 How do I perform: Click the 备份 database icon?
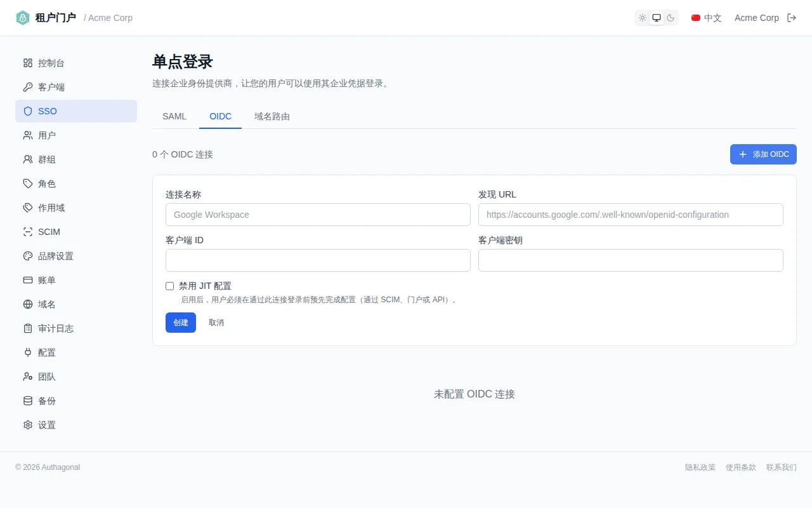pos(28,401)
